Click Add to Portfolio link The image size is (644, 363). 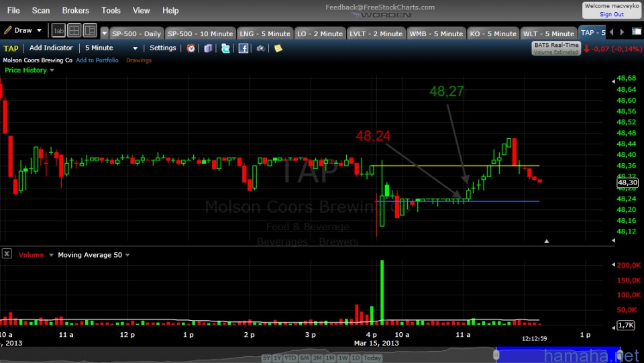pos(97,60)
